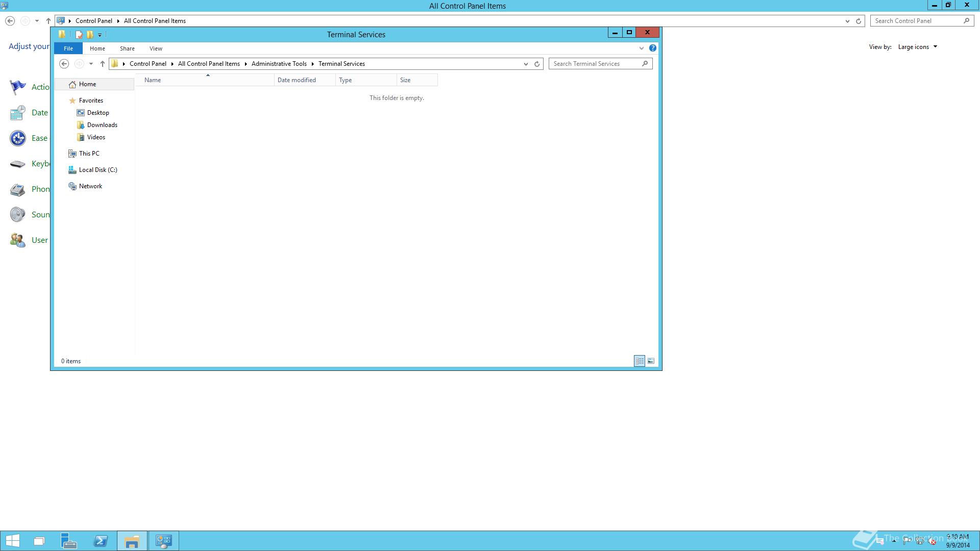Open the Phone and Modem icon
The width and height of the screenshot is (980, 551).
[x=18, y=189]
